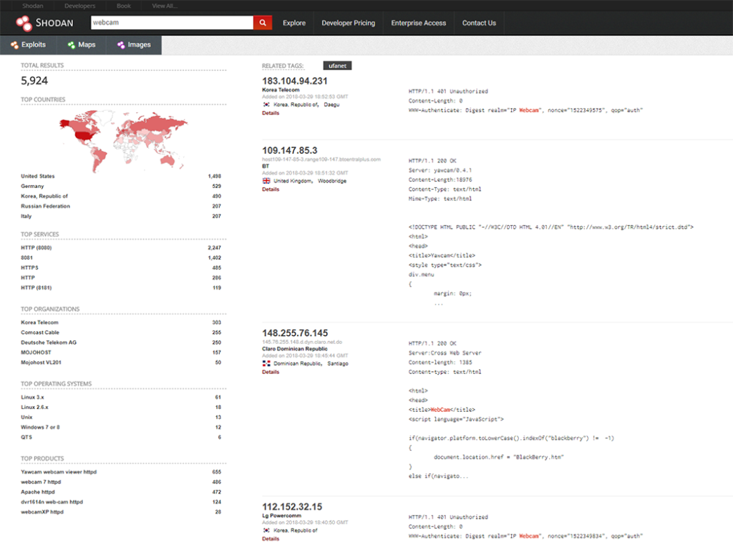Filter by Yawcam webcam viewer httpd

coord(59,472)
